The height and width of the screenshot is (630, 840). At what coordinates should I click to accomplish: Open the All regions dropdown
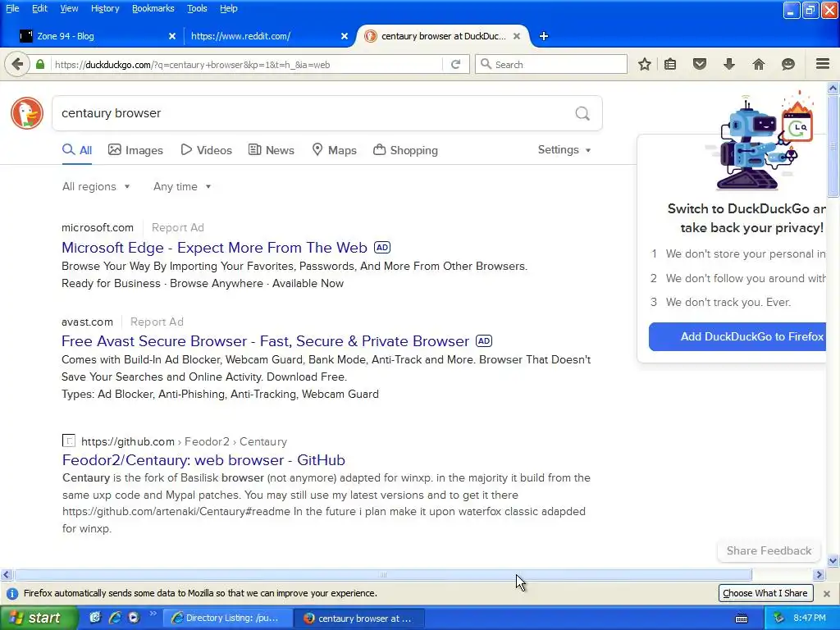pos(96,186)
